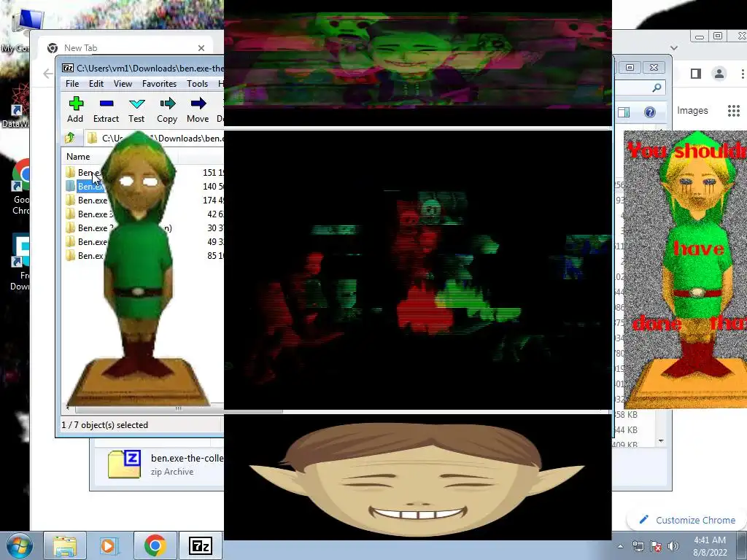Click the Explorer help question-mark icon

650,112
